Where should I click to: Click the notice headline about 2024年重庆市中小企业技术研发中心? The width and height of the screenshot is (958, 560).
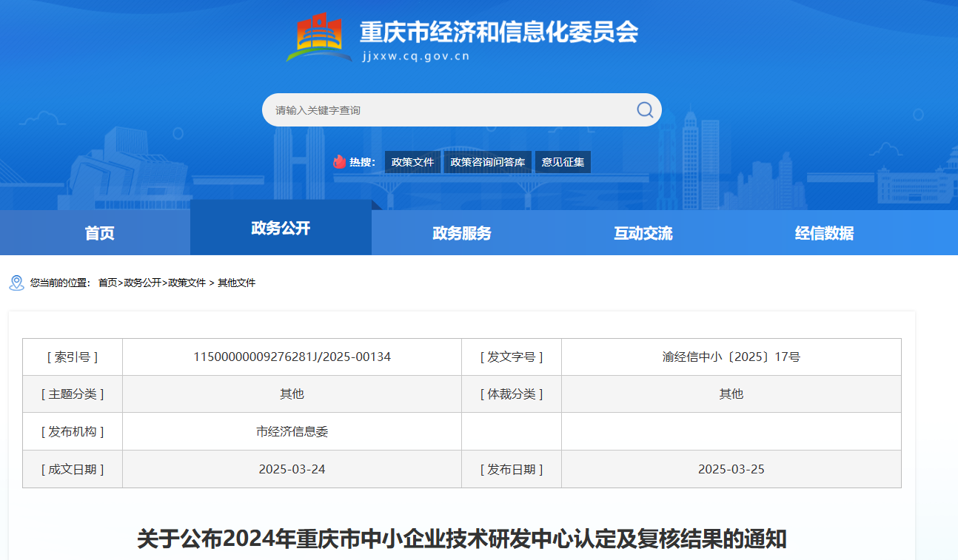[x=461, y=539]
